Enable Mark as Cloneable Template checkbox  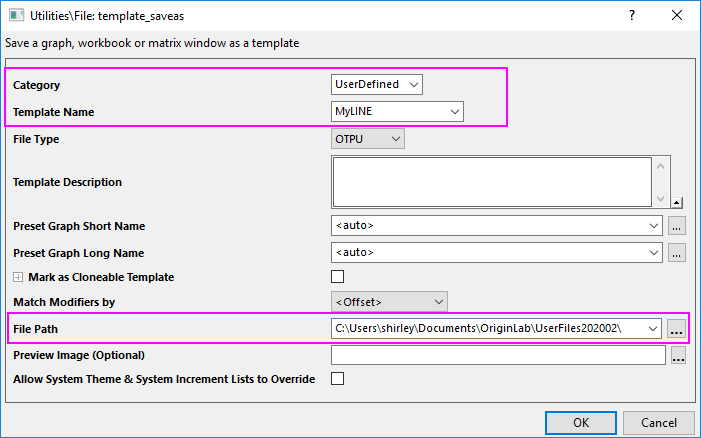[338, 277]
